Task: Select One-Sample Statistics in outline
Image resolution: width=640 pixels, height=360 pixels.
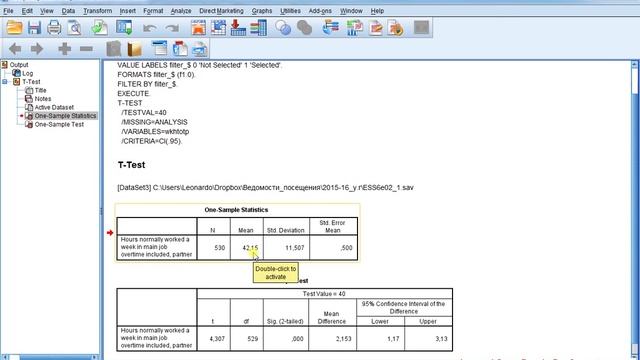Action: tap(65, 116)
